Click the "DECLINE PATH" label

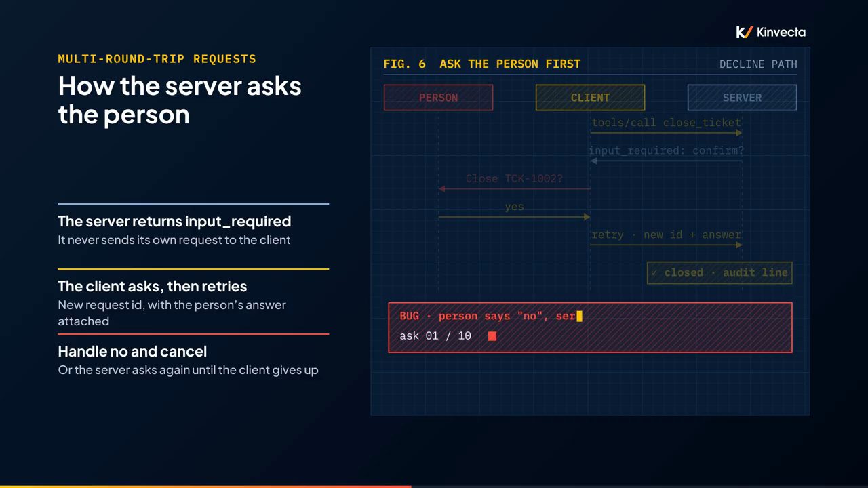pos(758,64)
